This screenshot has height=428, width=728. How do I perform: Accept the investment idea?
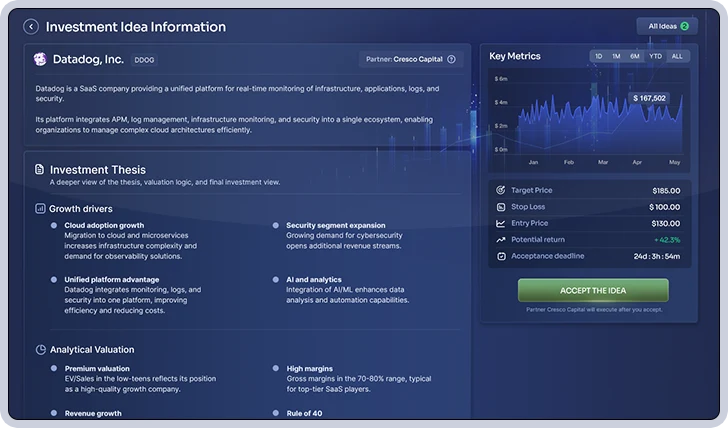coord(593,291)
